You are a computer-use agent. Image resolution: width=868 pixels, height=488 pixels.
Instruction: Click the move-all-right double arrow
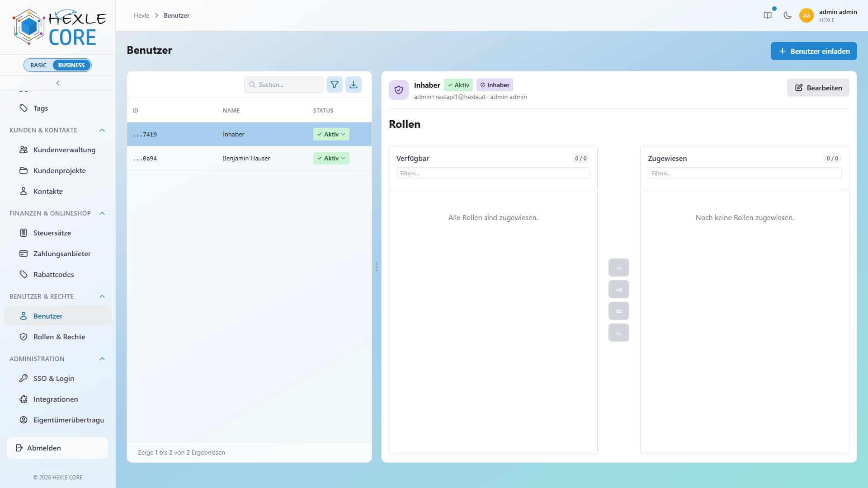(619, 289)
